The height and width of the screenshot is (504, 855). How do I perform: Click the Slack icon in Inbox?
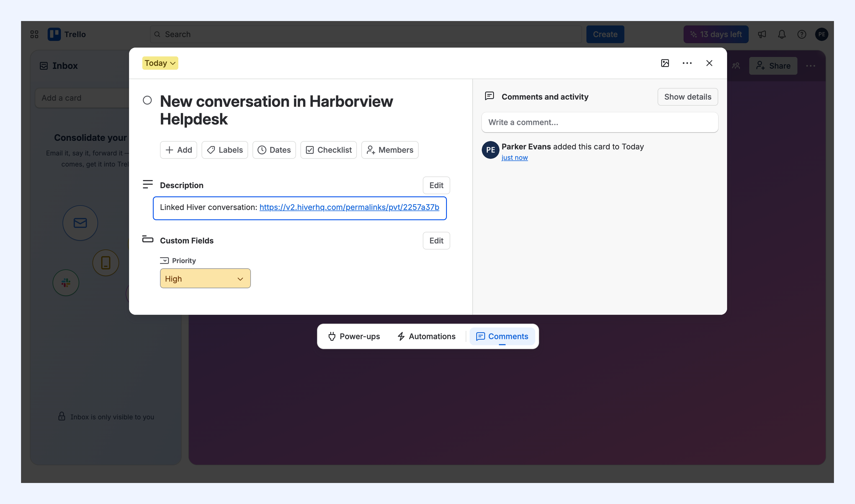pyautogui.click(x=66, y=282)
